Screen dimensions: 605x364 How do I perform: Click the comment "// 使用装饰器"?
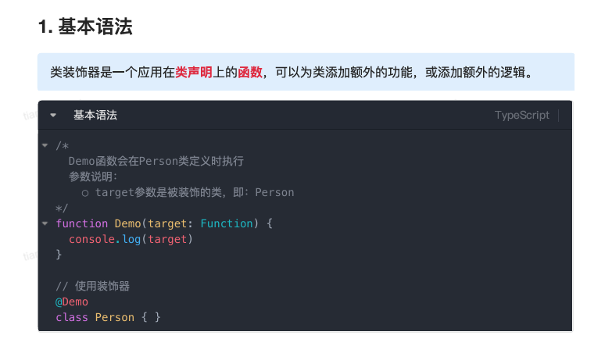click(93, 286)
